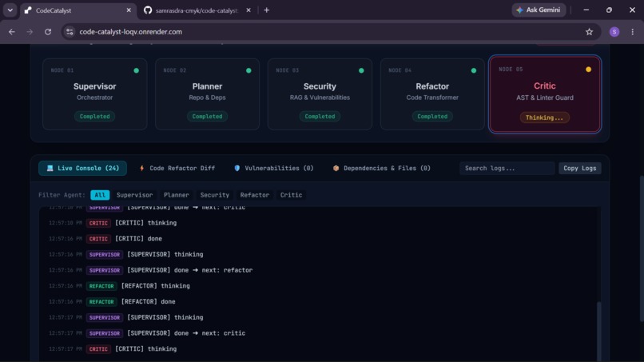Click the package icon on Dependencies tab
The width and height of the screenshot is (644, 362).
coord(336,168)
